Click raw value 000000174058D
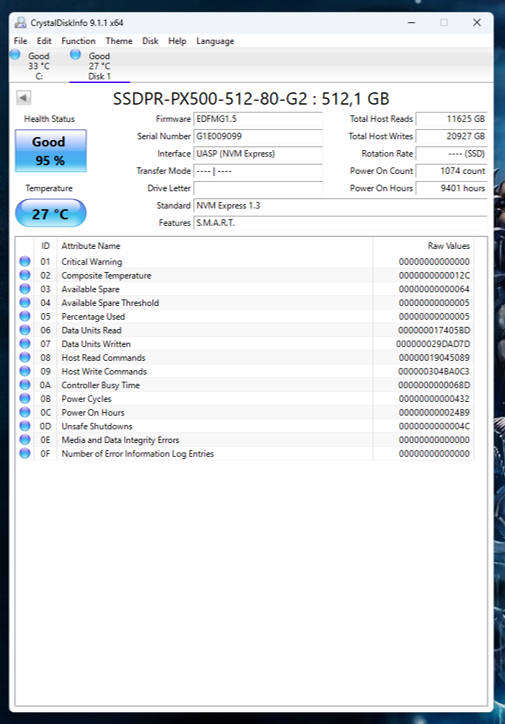 click(434, 331)
